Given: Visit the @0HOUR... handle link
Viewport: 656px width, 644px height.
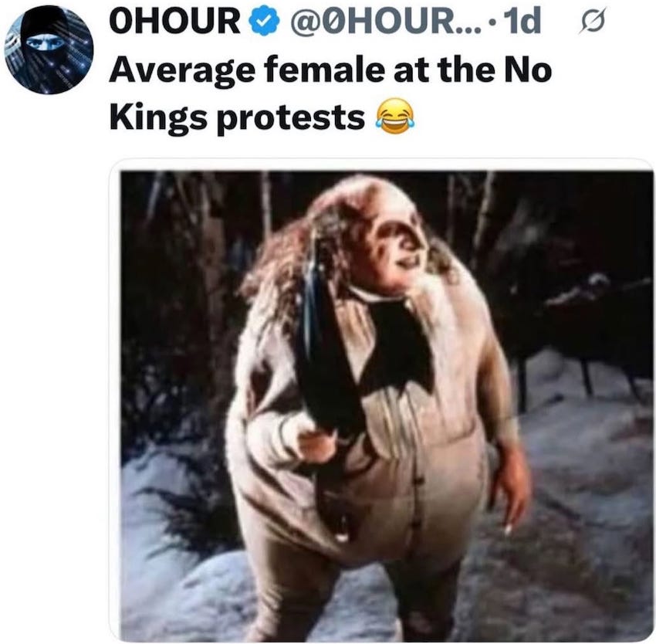Looking at the screenshot, I should (x=370, y=22).
